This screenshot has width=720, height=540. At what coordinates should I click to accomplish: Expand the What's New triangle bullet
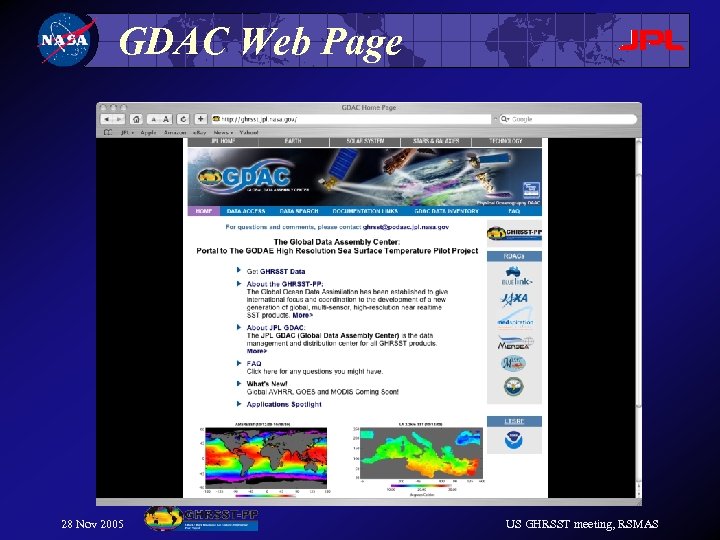point(239,383)
